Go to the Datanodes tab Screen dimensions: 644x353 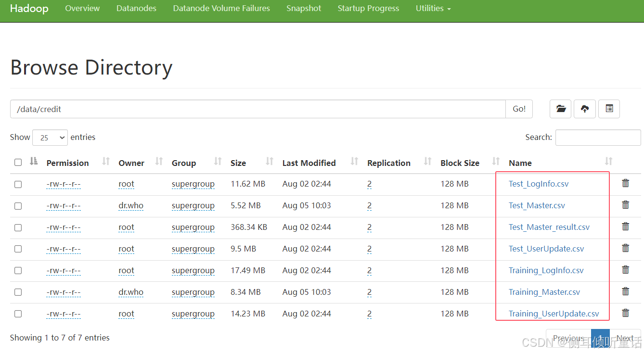click(136, 9)
